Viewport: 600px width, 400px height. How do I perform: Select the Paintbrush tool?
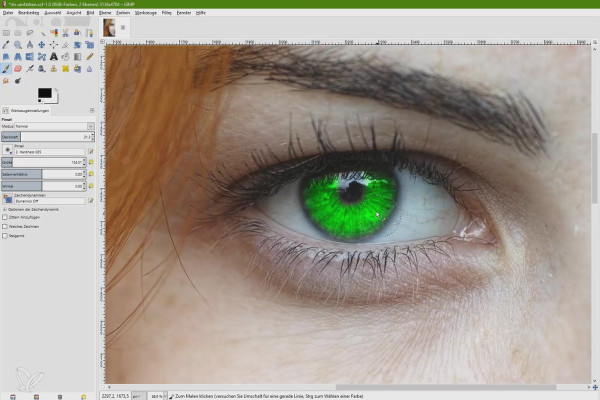(x=6, y=69)
